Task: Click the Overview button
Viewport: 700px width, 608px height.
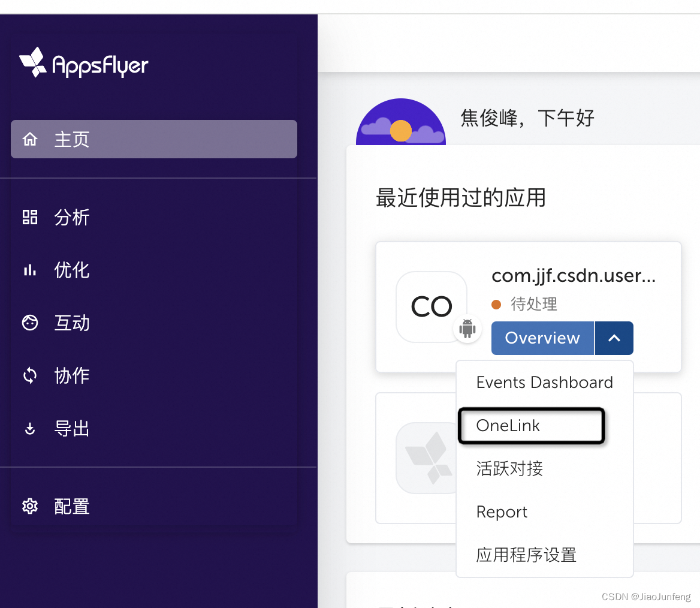Action: [x=542, y=338]
